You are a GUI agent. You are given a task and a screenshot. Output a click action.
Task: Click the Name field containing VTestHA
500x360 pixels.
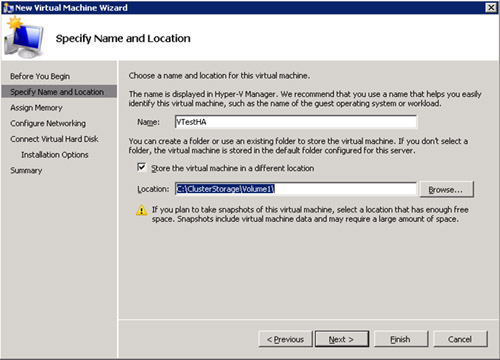(296, 122)
